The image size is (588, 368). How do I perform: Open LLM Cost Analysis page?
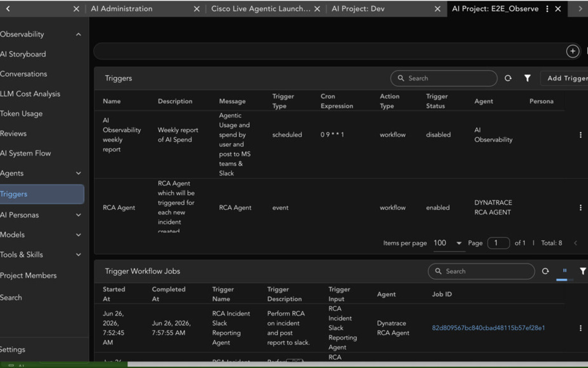coord(30,94)
